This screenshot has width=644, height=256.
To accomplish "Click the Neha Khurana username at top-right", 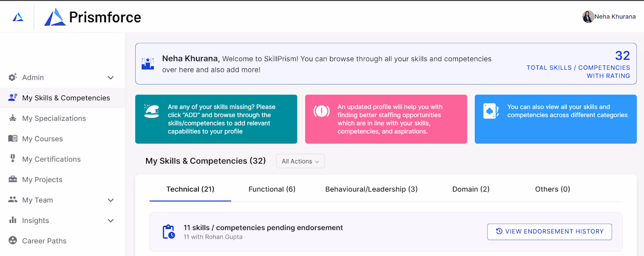I will tap(615, 17).
